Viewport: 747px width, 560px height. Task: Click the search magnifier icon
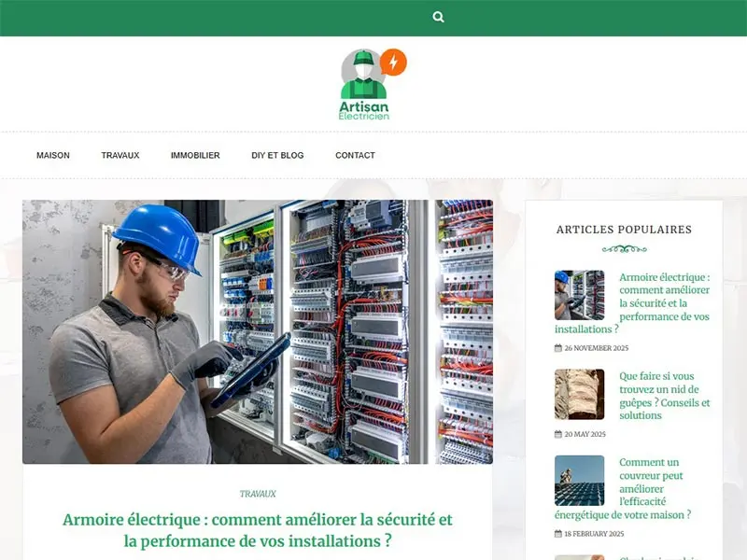[439, 17]
